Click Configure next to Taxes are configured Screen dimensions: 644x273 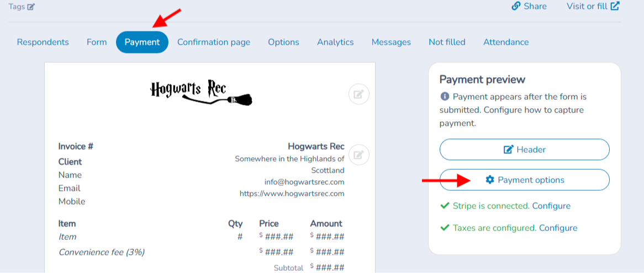(x=558, y=228)
